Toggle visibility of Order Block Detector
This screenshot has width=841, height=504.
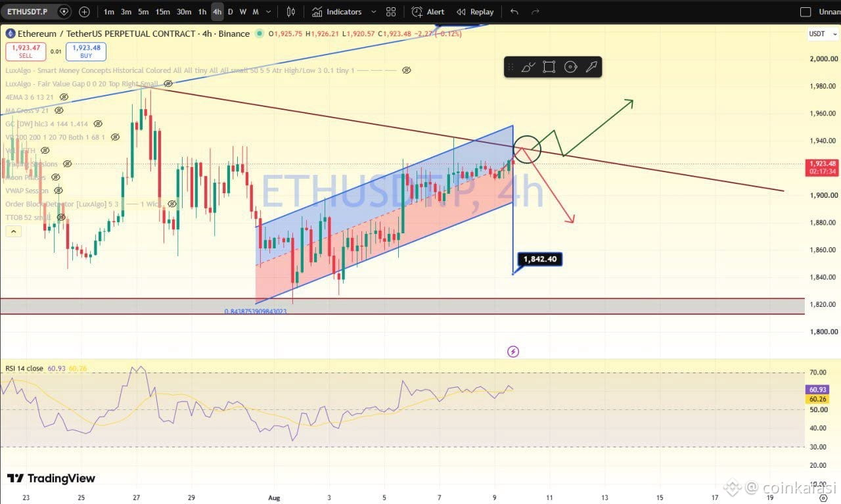coord(171,204)
